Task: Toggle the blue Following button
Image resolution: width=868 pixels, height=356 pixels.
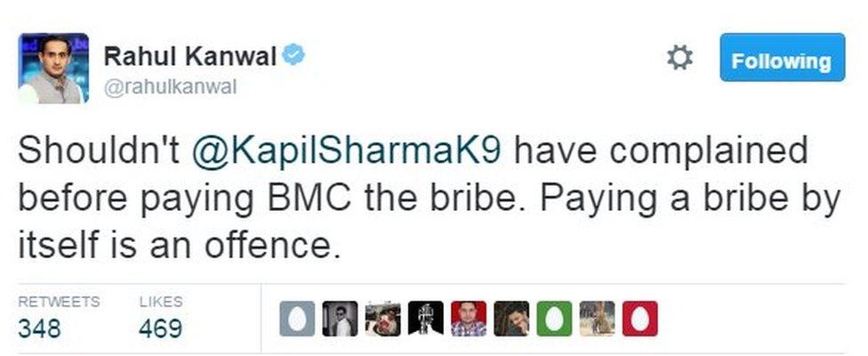Action: pyautogui.click(x=783, y=58)
